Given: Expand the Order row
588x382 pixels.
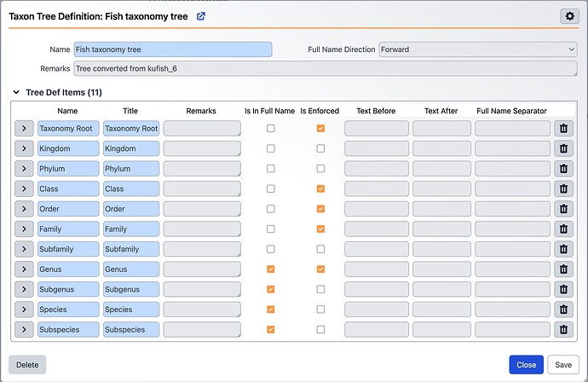Looking at the screenshot, I should pyautogui.click(x=24, y=209).
